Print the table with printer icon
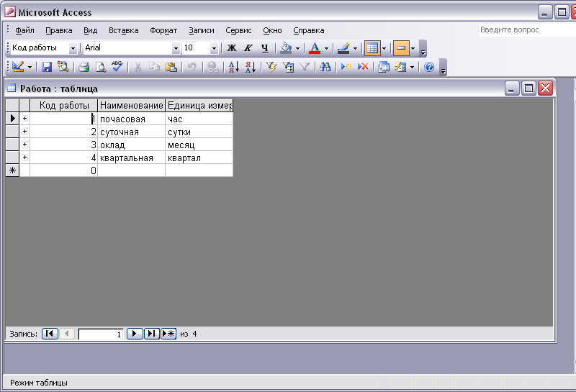 84,67
